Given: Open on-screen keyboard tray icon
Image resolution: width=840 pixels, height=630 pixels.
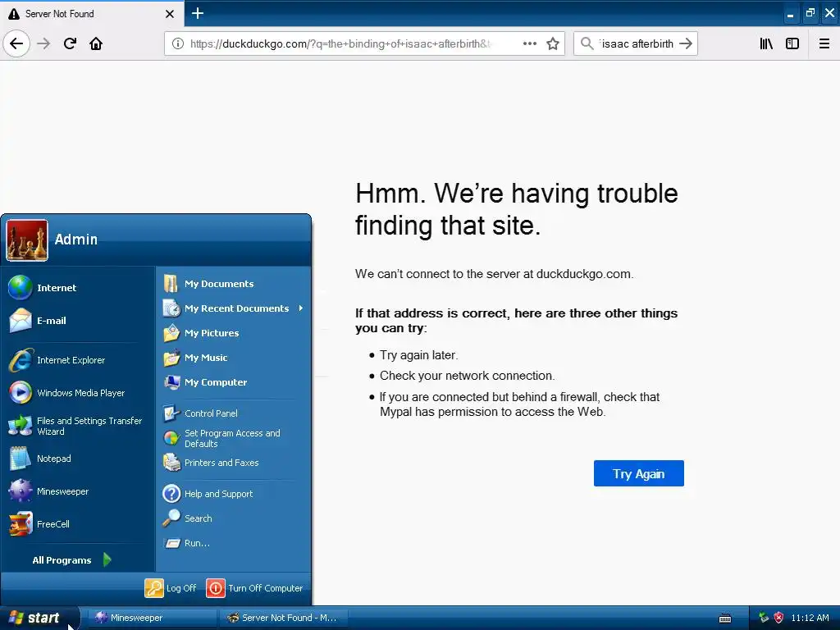Looking at the screenshot, I should click(725, 619).
